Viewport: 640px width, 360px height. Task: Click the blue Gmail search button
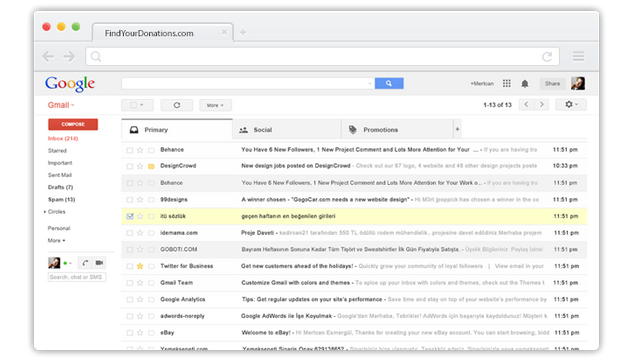(x=389, y=83)
